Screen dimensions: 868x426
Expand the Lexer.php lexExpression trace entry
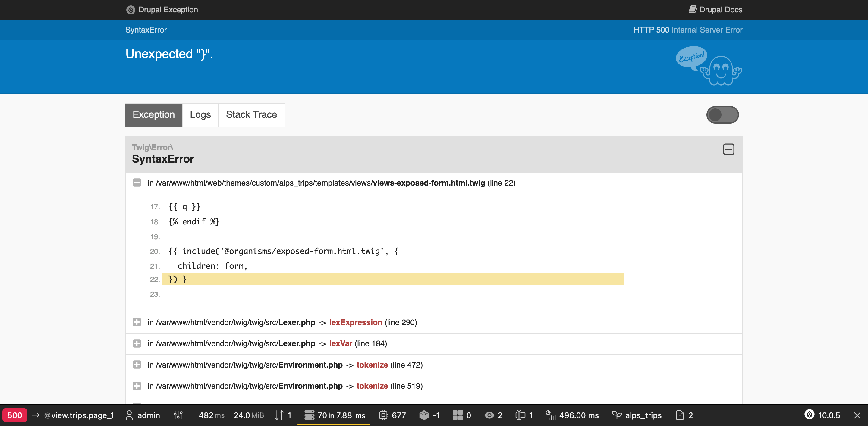137,322
